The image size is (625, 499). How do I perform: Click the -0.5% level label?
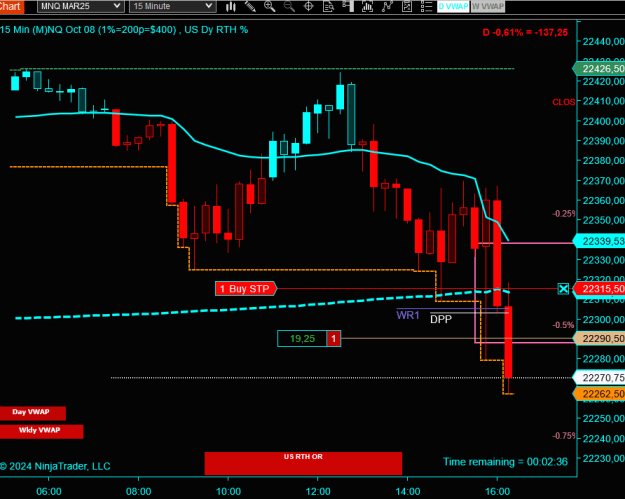tap(564, 325)
